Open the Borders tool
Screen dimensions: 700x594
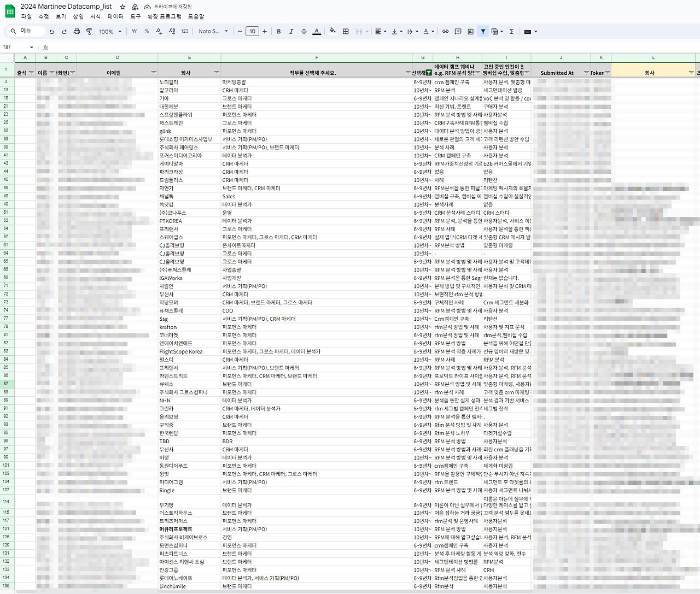[x=346, y=32]
